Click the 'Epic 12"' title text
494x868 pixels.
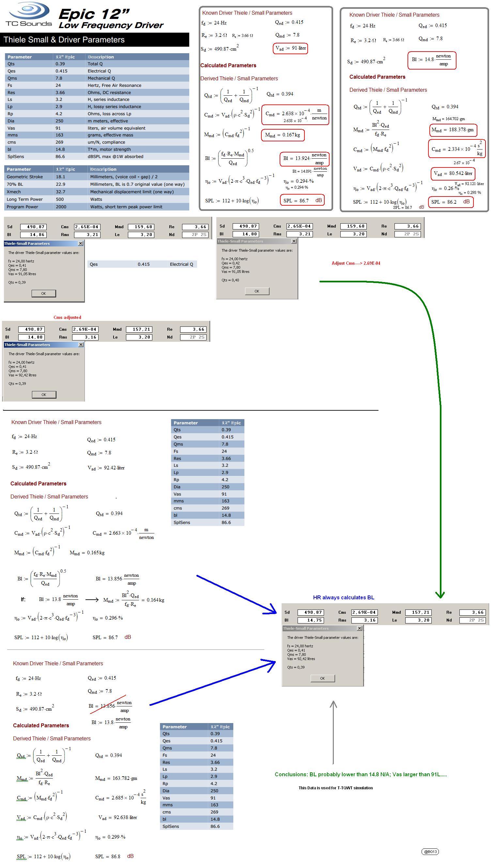(x=94, y=14)
